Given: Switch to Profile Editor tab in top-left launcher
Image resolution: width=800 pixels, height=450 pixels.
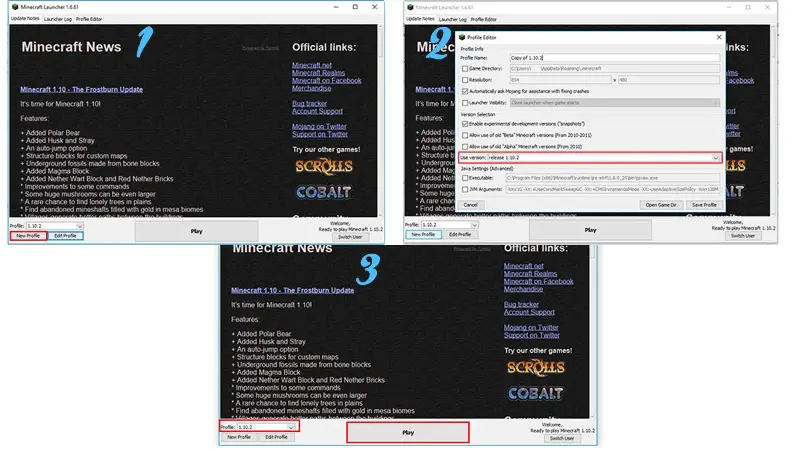Looking at the screenshot, I should click(89, 19).
